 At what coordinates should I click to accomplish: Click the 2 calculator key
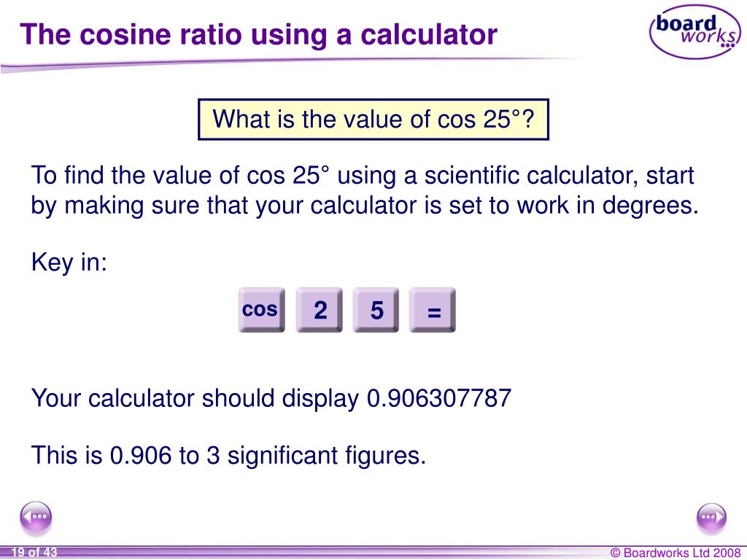click(320, 309)
